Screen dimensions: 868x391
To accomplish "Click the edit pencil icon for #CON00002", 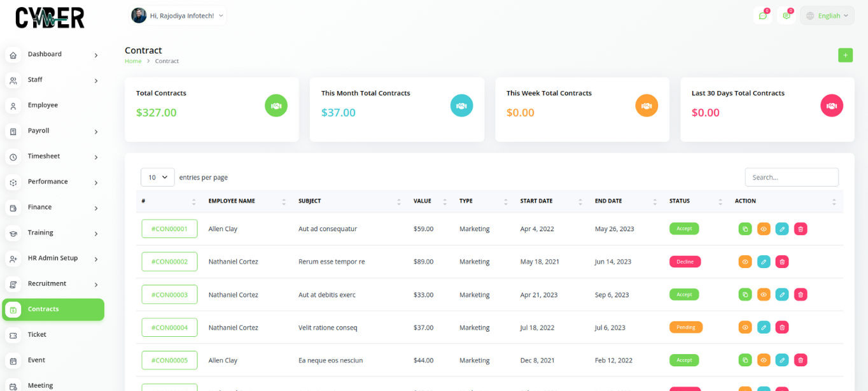I will coord(764,262).
